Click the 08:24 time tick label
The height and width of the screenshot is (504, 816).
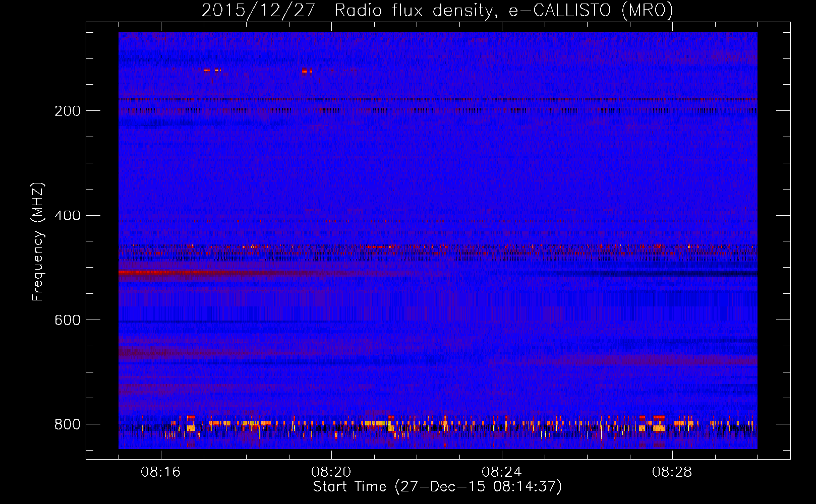coord(502,472)
